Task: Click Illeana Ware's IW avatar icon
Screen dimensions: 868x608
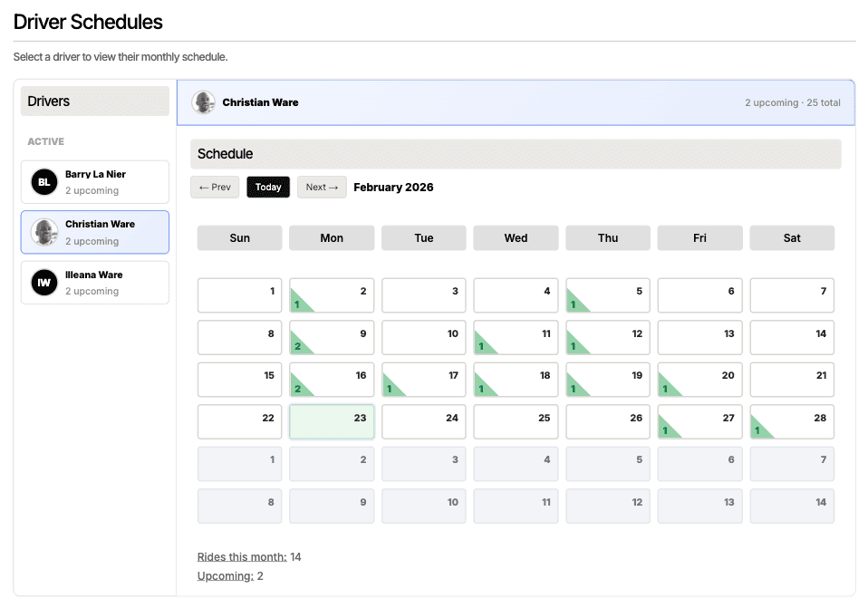Action: coord(44,283)
